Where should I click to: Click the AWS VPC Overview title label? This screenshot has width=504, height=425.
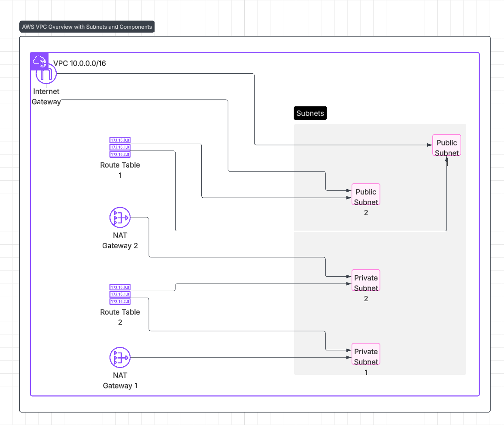click(87, 27)
